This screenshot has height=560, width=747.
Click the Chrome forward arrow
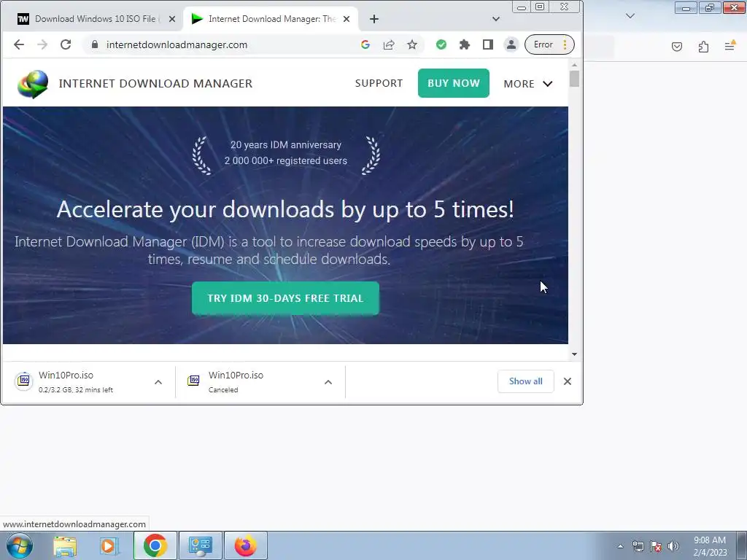42,44
